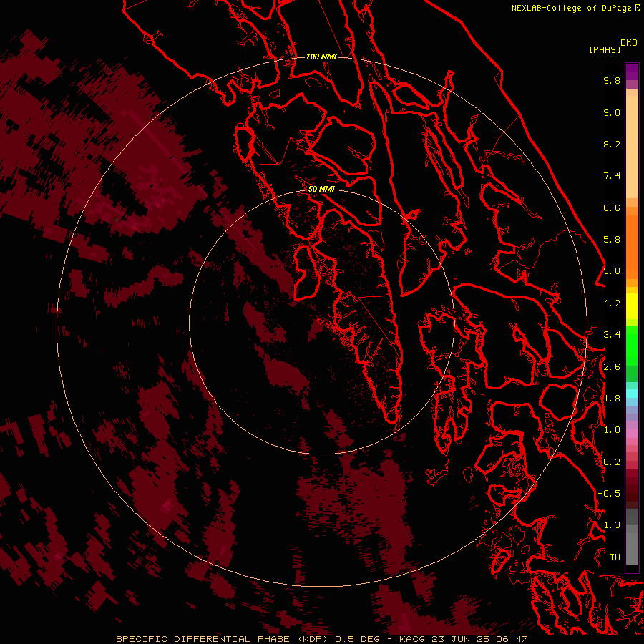
Task: Click the cyan color bar segment
Action: click(x=632, y=394)
